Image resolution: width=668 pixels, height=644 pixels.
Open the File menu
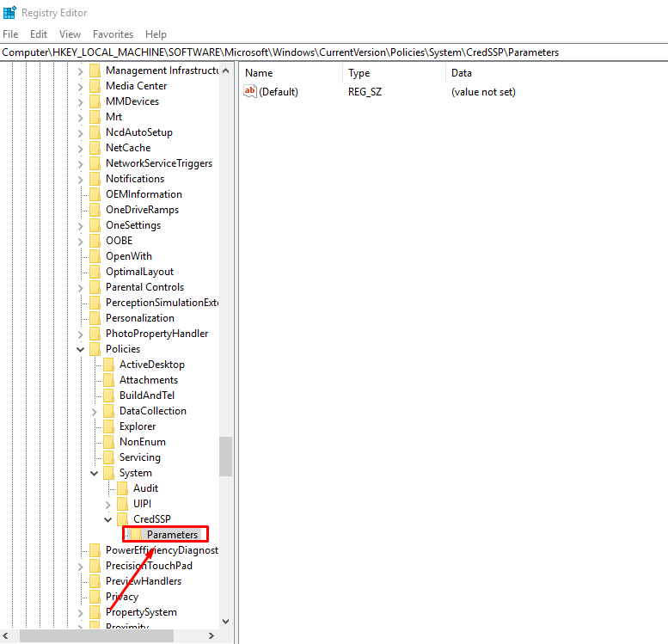coord(10,34)
